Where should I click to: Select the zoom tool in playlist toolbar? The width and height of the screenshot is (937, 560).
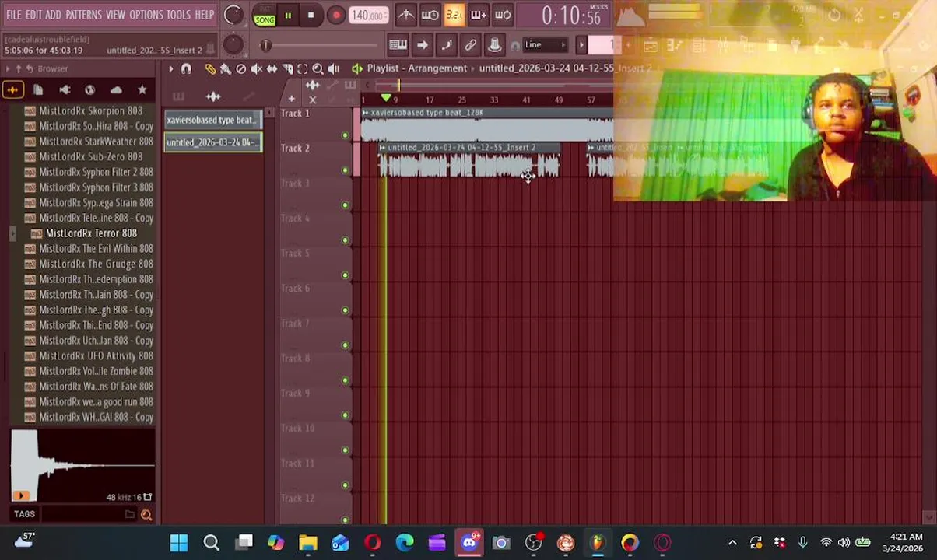pyautogui.click(x=318, y=69)
